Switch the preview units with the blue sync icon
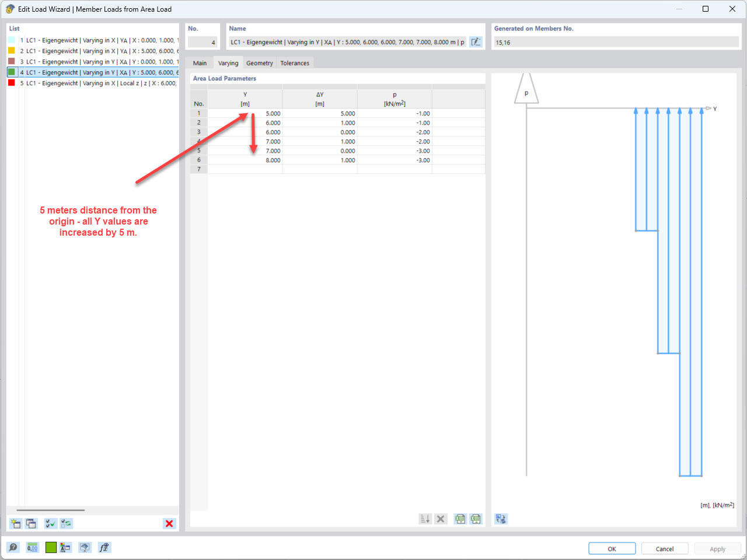This screenshot has width=747, height=560. pyautogui.click(x=501, y=519)
